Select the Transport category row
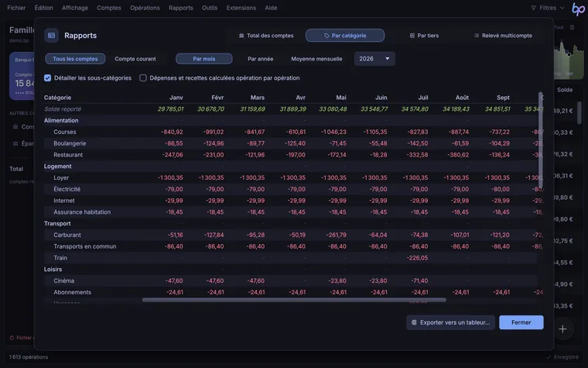This screenshot has width=588, height=368. click(291, 223)
